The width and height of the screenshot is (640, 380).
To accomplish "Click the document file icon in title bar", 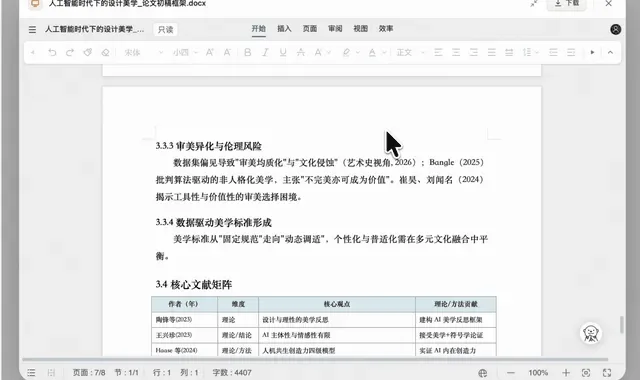I will (36, 4).
